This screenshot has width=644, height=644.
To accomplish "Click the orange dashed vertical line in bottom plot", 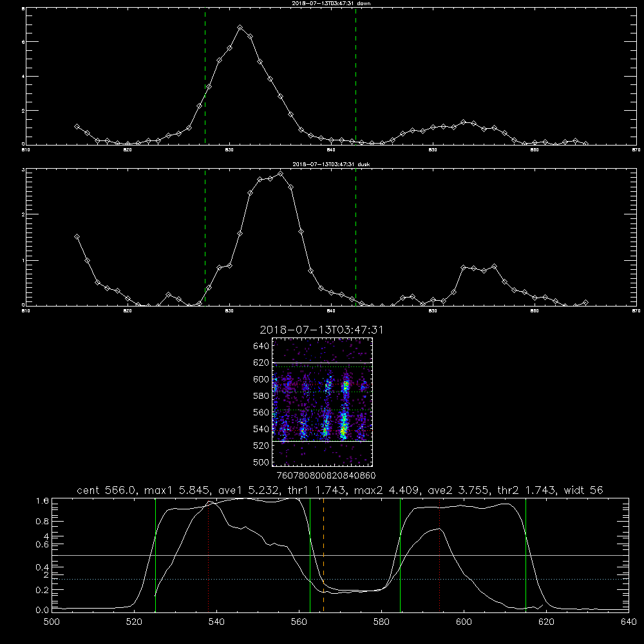I will pyautogui.click(x=324, y=555).
